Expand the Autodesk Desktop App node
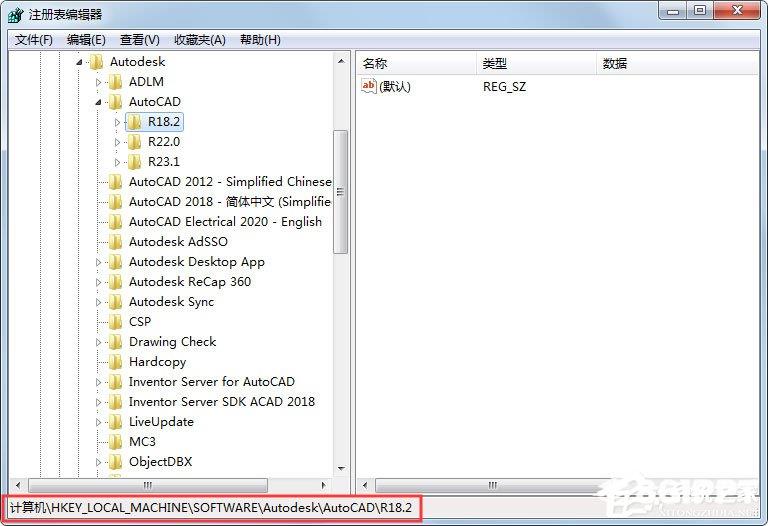The image size is (768, 526). (x=98, y=262)
